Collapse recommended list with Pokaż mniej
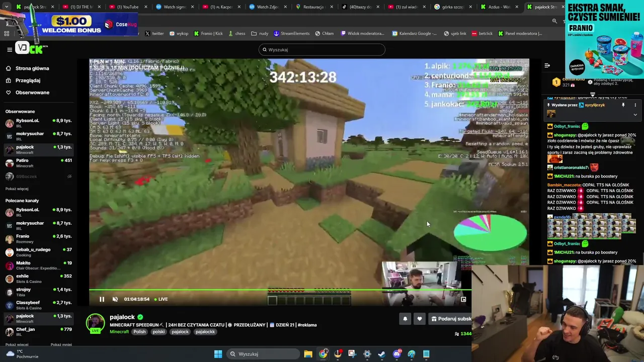 tap(61, 344)
